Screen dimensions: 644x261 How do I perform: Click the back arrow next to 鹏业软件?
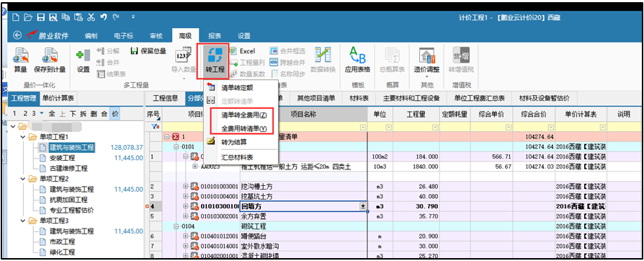pyautogui.click(x=17, y=35)
